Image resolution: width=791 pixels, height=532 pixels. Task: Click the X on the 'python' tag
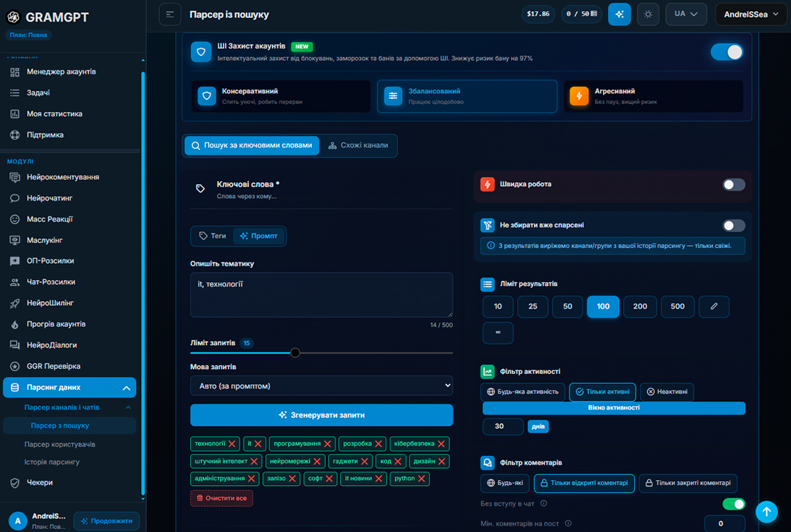coord(421,478)
